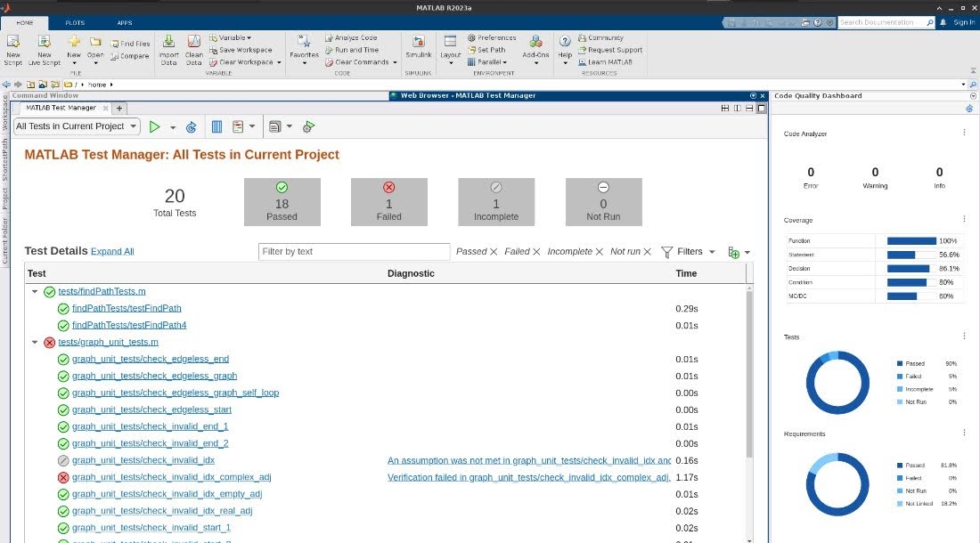Click the Statement coverage bar
Image resolution: width=980 pixels, height=543 pixels.
[901, 255]
